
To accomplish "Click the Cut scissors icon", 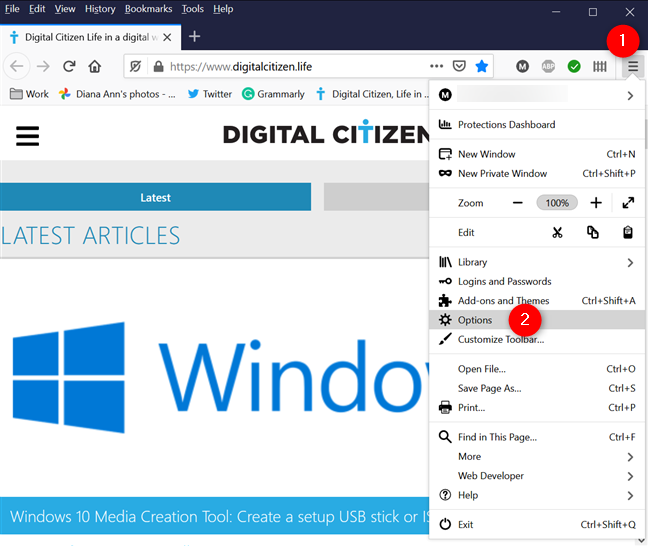I will coord(557,233).
